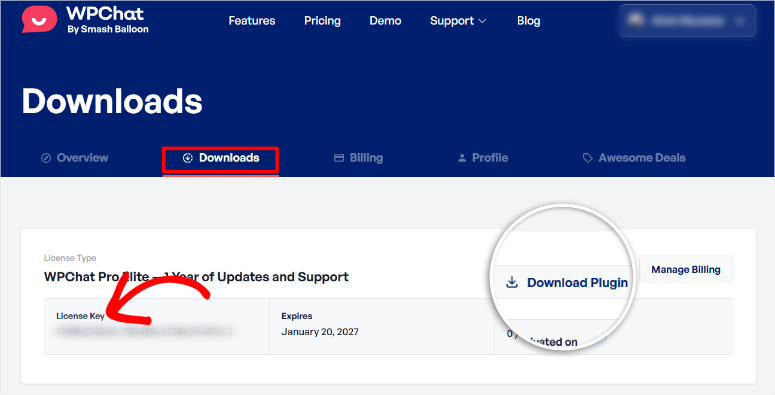
Task: Click the Overview compass icon
Action: coord(46,158)
